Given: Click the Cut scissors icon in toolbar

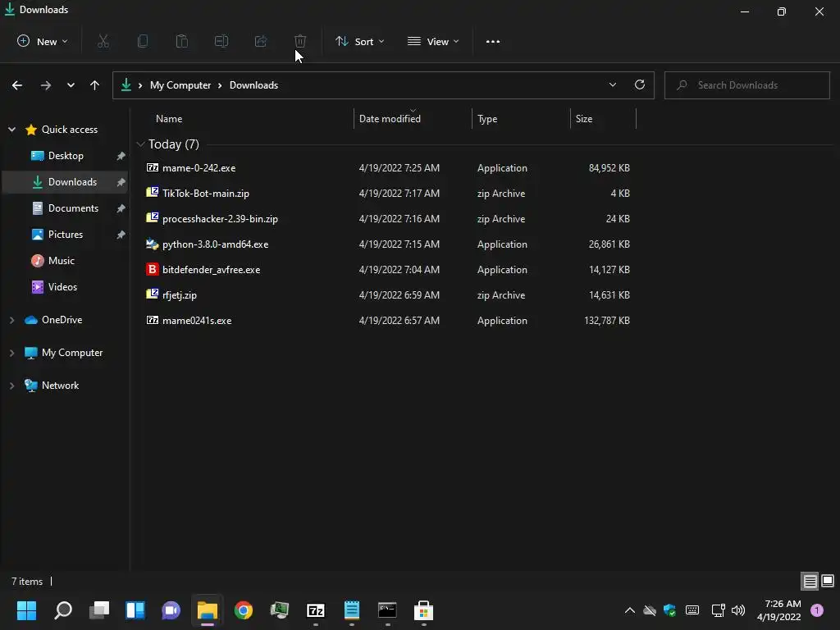Looking at the screenshot, I should pos(103,41).
